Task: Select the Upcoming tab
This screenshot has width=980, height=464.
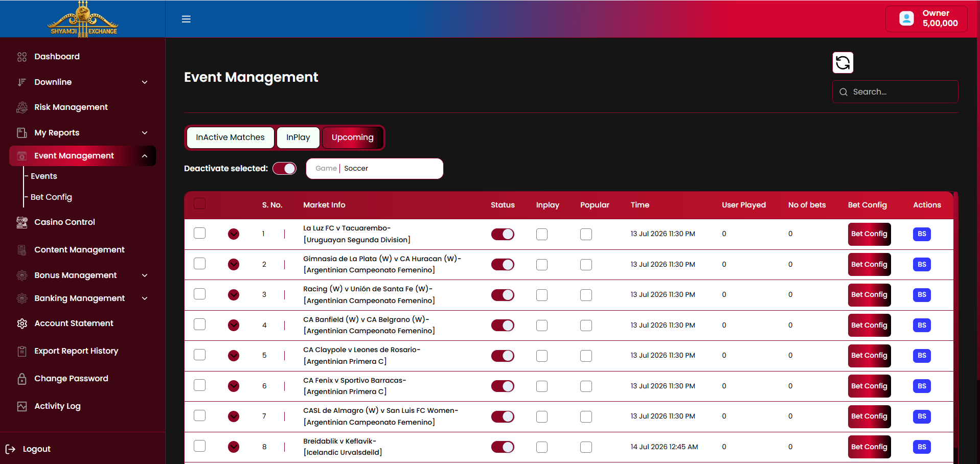Action: click(x=353, y=137)
